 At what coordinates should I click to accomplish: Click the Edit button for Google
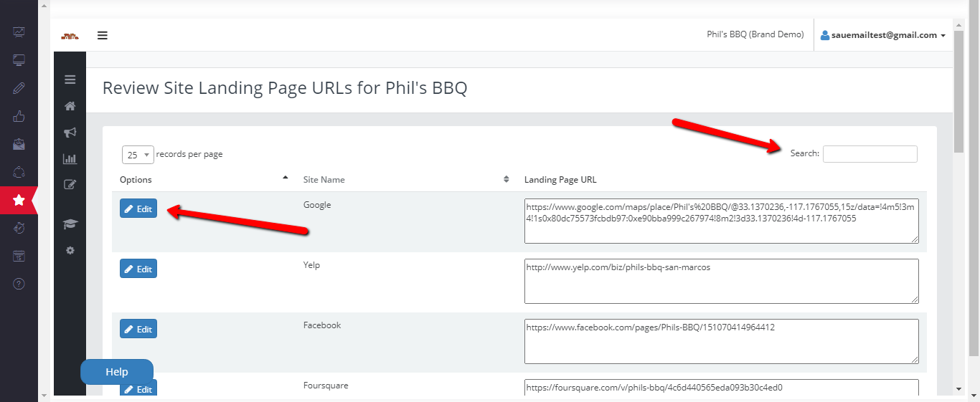pos(138,209)
